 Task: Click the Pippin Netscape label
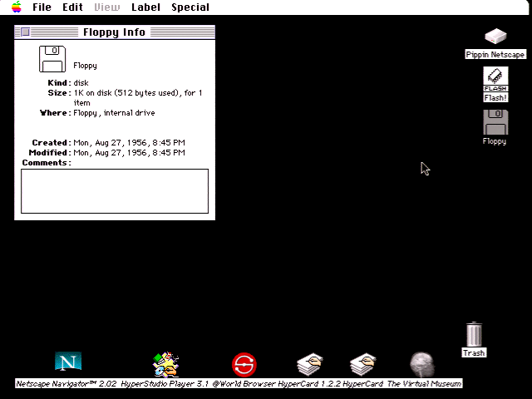point(495,55)
